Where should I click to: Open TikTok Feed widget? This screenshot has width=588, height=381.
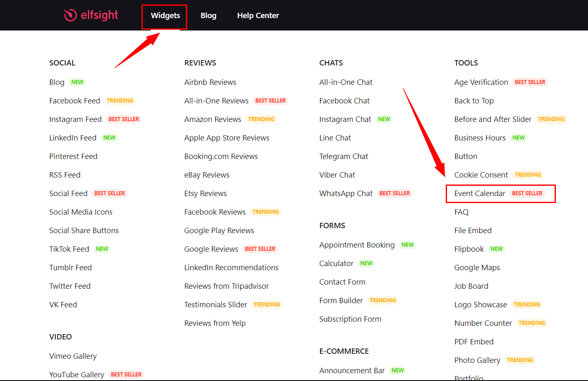click(69, 249)
